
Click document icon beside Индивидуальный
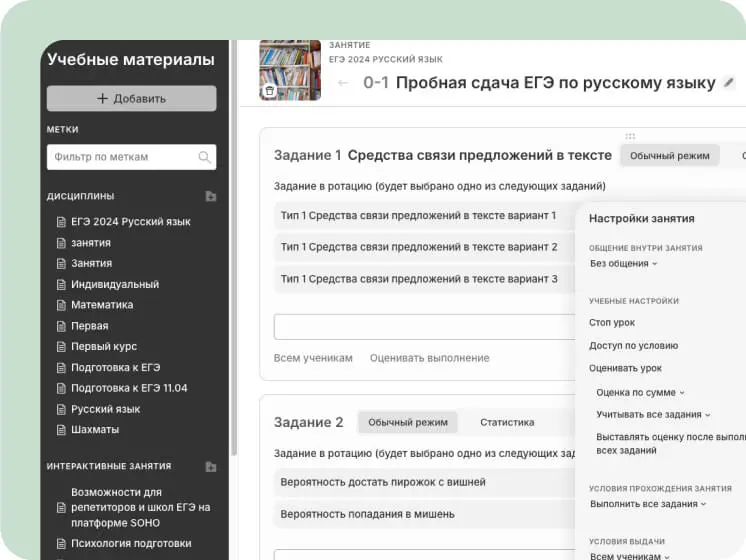(61, 285)
